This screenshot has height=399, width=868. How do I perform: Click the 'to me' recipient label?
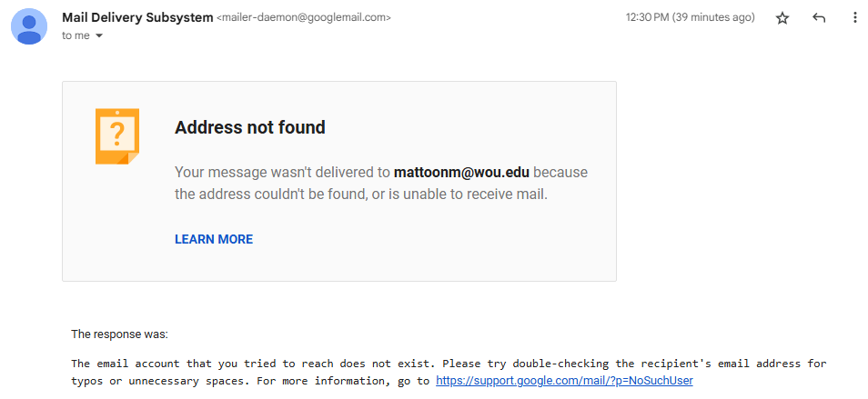coord(76,36)
